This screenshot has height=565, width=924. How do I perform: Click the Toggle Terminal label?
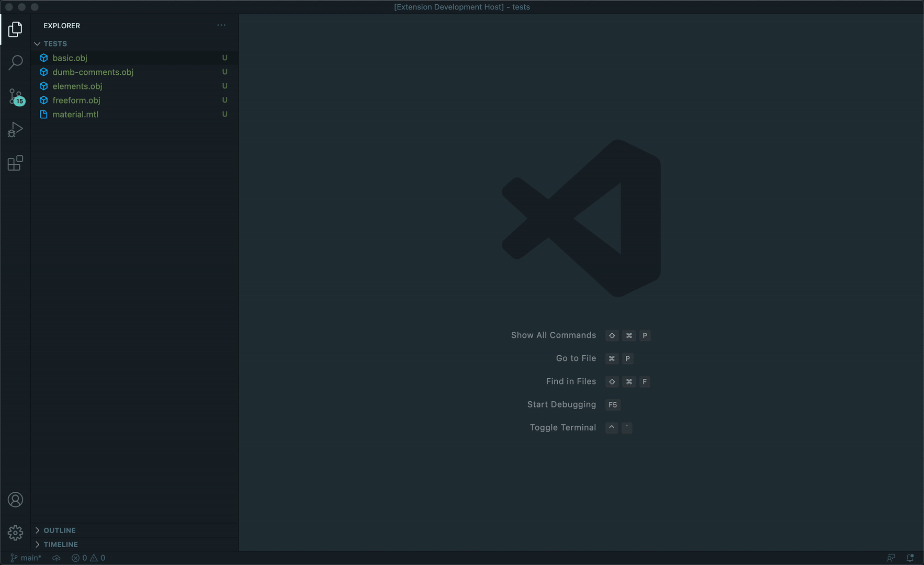(x=563, y=427)
